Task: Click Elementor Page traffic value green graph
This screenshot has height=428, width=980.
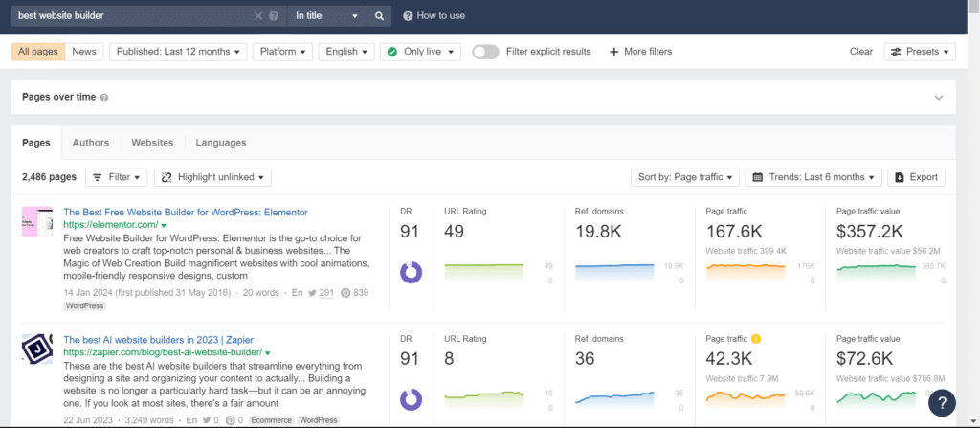Action: click(x=876, y=274)
